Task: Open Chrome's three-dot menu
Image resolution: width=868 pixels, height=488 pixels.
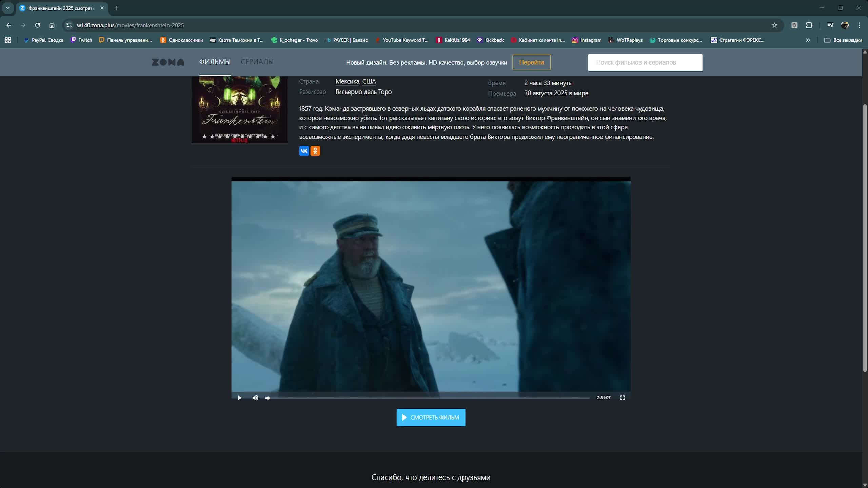Action: tap(859, 25)
